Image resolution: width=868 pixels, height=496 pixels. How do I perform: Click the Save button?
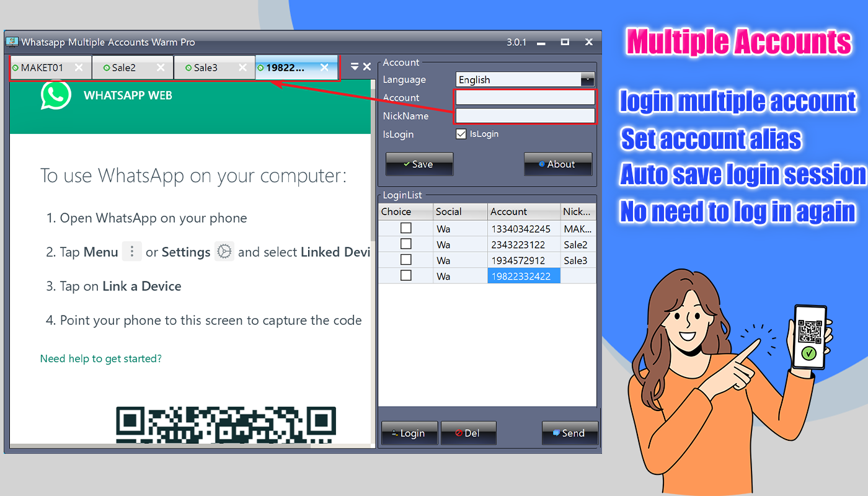(x=419, y=164)
